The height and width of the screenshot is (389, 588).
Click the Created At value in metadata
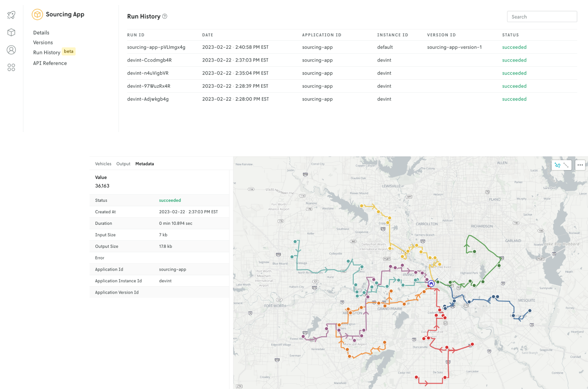189,212
